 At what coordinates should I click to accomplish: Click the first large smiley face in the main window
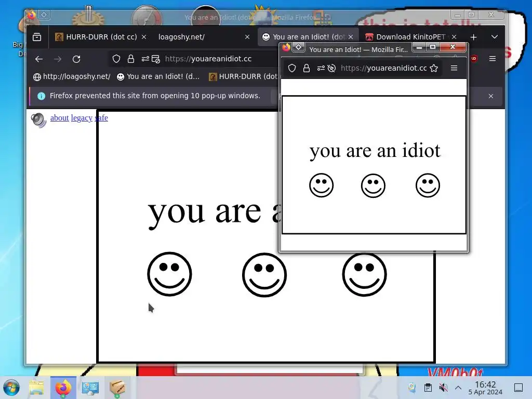(x=170, y=274)
